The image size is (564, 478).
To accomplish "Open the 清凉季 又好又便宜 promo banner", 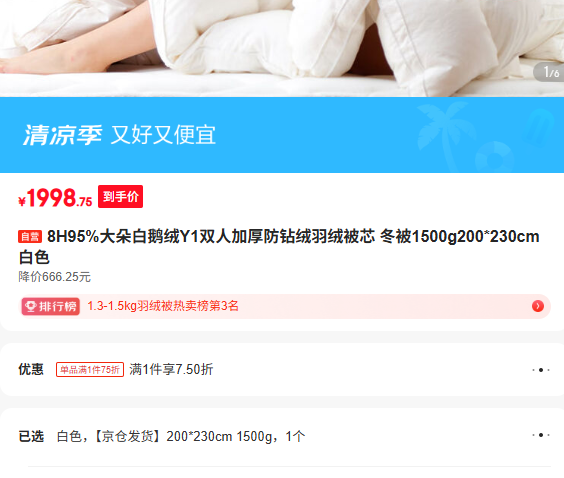I will [282, 135].
